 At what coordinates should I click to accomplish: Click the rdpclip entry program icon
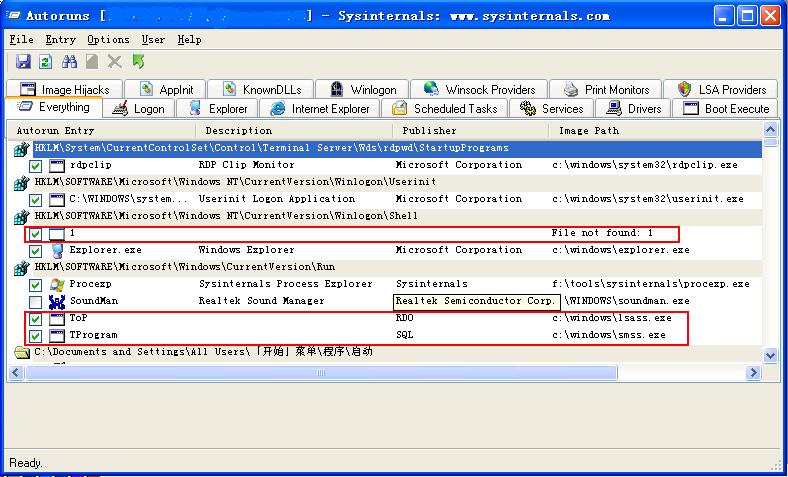[57, 166]
